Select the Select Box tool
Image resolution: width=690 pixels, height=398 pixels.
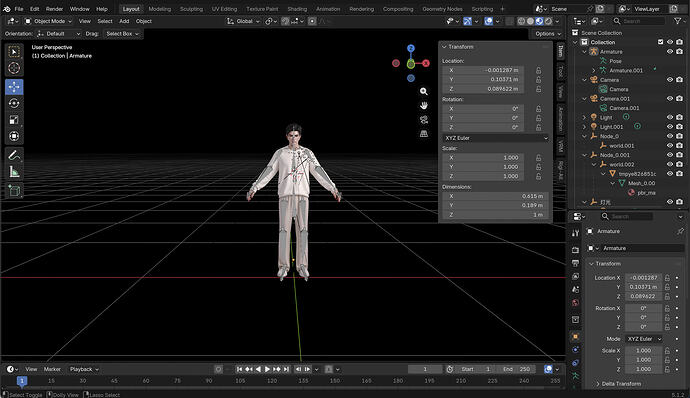pos(14,52)
